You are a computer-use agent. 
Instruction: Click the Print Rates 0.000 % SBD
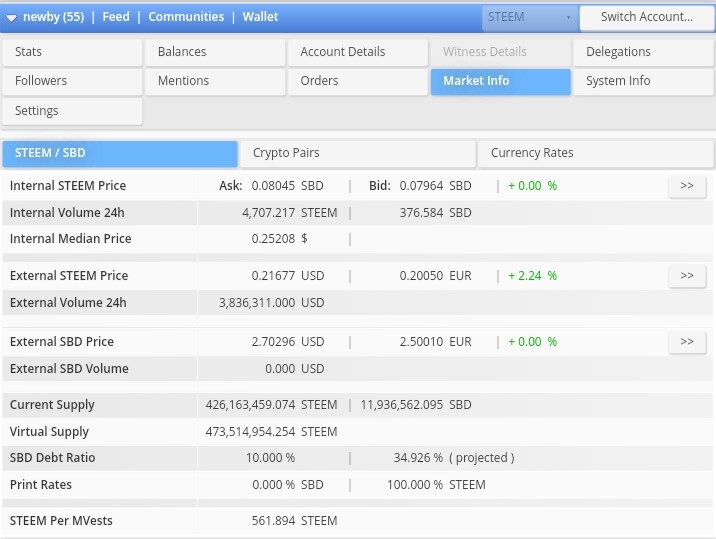pos(288,485)
